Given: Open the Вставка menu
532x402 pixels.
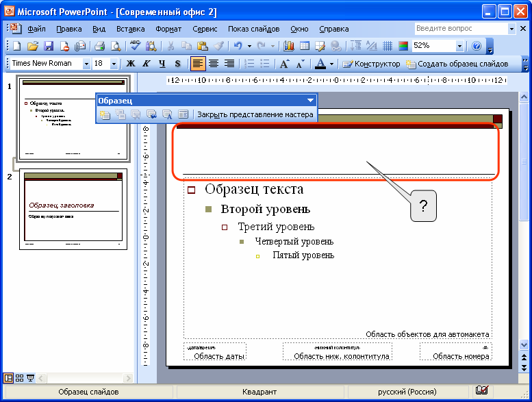Looking at the screenshot, I should [x=131, y=29].
